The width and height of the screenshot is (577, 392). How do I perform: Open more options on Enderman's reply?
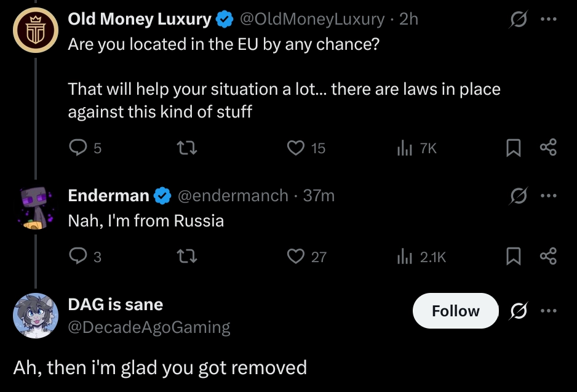(x=547, y=196)
